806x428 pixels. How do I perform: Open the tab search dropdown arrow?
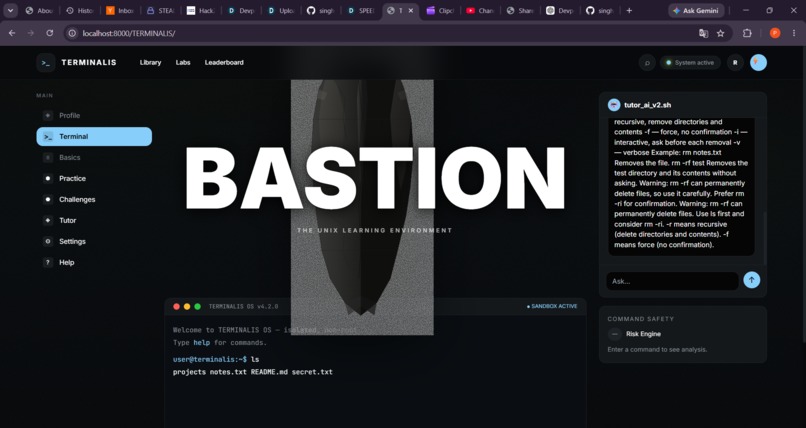[10, 10]
